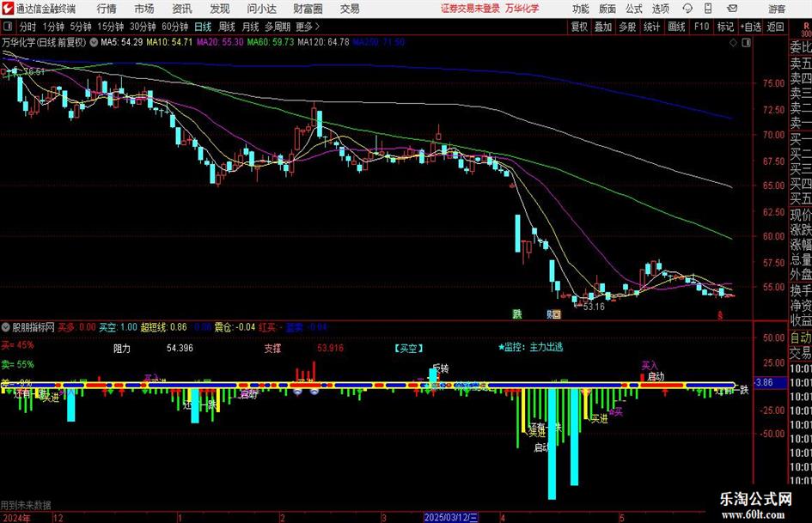Click the red R 300 badge
The image size is (812, 523).
[806, 30]
